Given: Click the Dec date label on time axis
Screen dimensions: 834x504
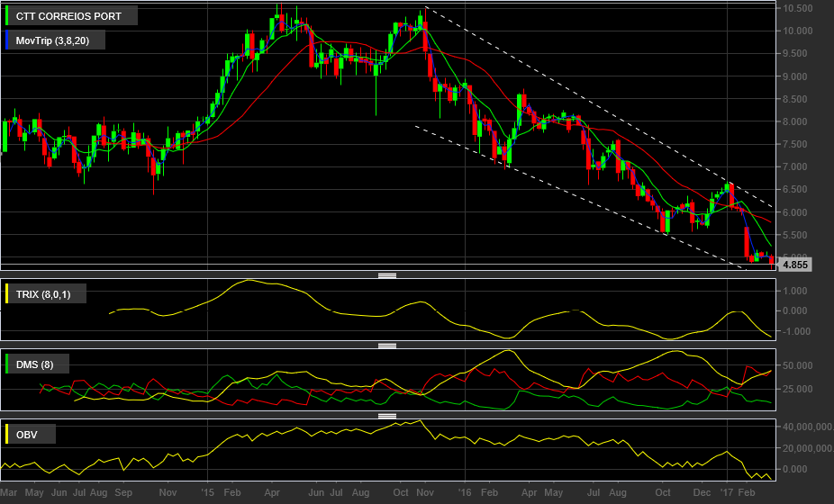Looking at the screenshot, I should 703,492.
